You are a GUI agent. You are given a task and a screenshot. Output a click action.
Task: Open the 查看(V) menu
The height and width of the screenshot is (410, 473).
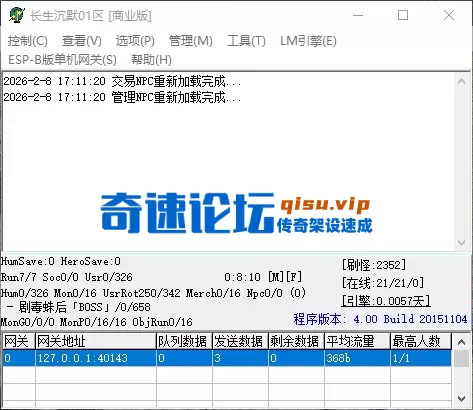point(82,41)
